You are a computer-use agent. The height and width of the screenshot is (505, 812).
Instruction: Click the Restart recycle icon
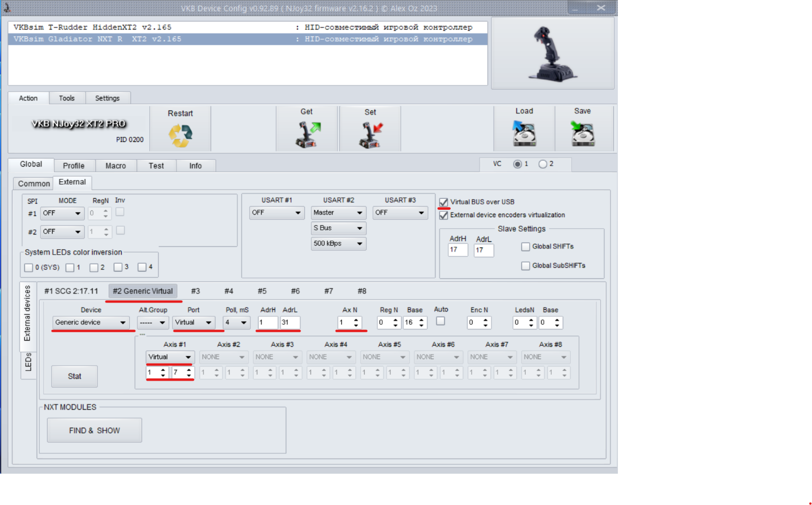(180, 135)
